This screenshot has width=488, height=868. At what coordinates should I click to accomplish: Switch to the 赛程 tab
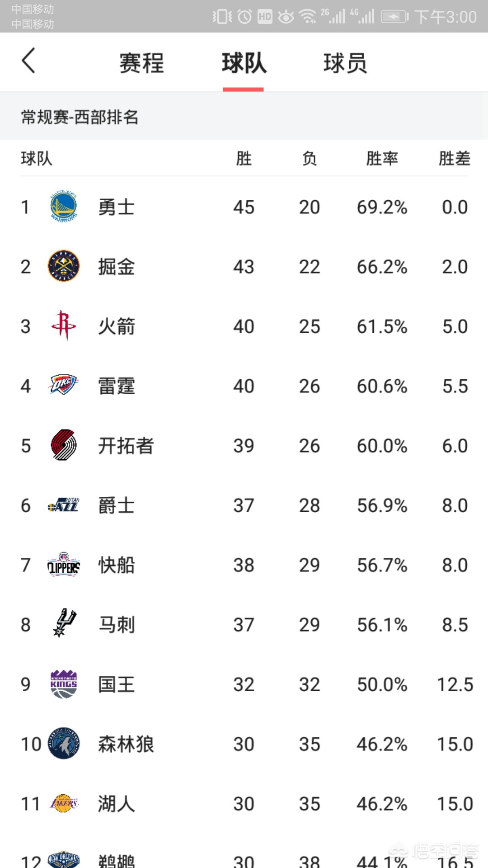point(141,63)
